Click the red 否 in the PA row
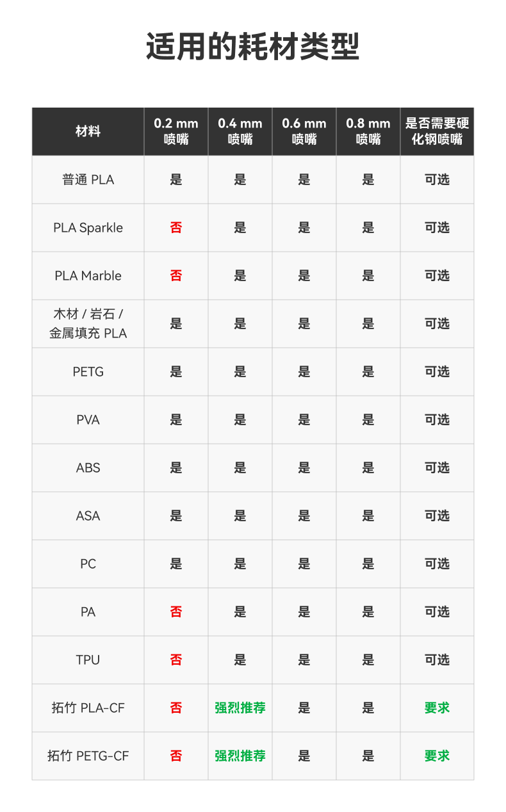506x812 pixels. point(176,612)
